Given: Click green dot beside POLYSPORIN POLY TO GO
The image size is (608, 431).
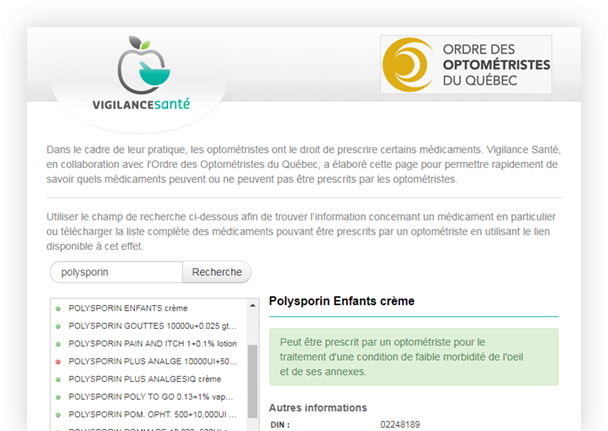Looking at the screenshot, I should 58,397.
